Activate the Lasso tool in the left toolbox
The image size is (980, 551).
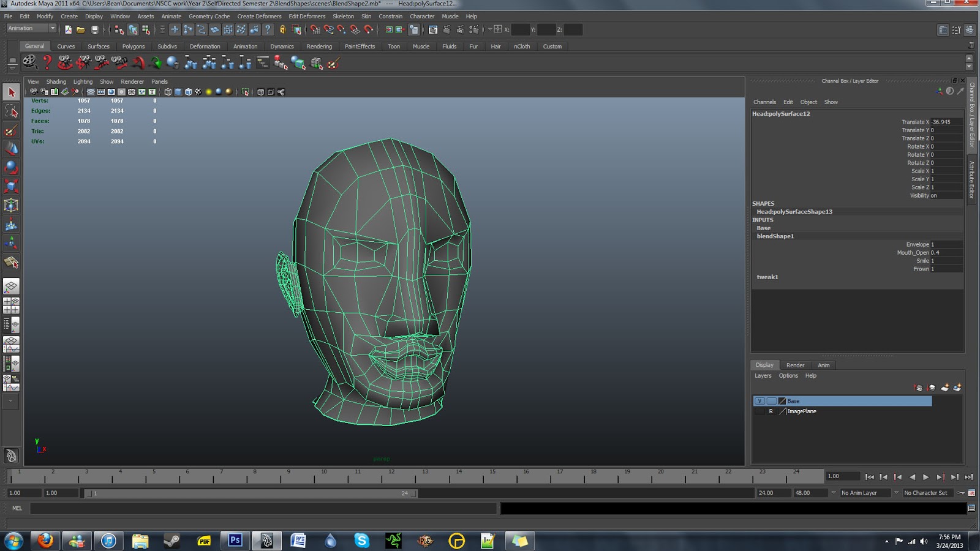point(11,111)
